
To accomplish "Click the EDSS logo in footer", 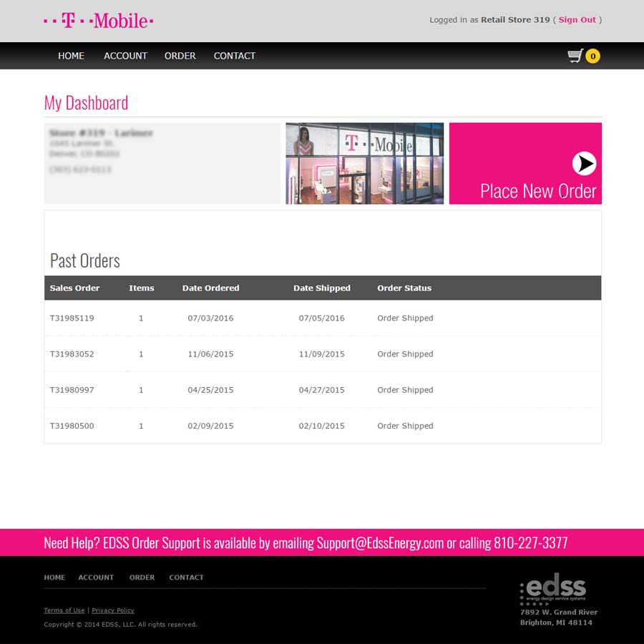I will pos(553,589).
